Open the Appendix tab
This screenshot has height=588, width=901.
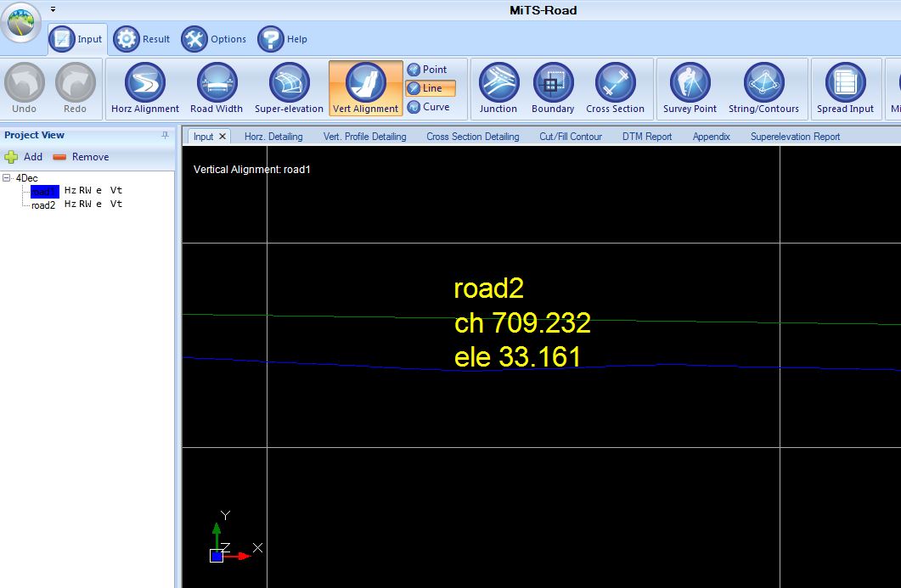pos(712,137)
